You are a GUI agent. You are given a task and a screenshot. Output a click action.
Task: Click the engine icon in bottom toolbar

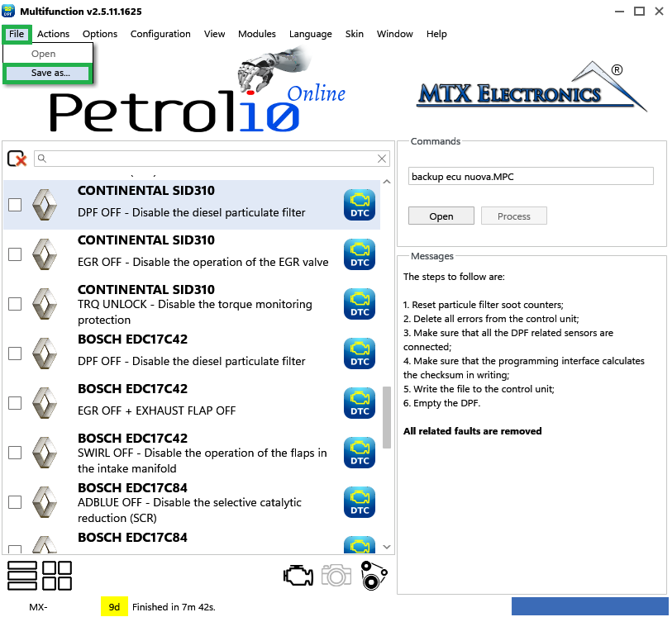tap(298, 576)
